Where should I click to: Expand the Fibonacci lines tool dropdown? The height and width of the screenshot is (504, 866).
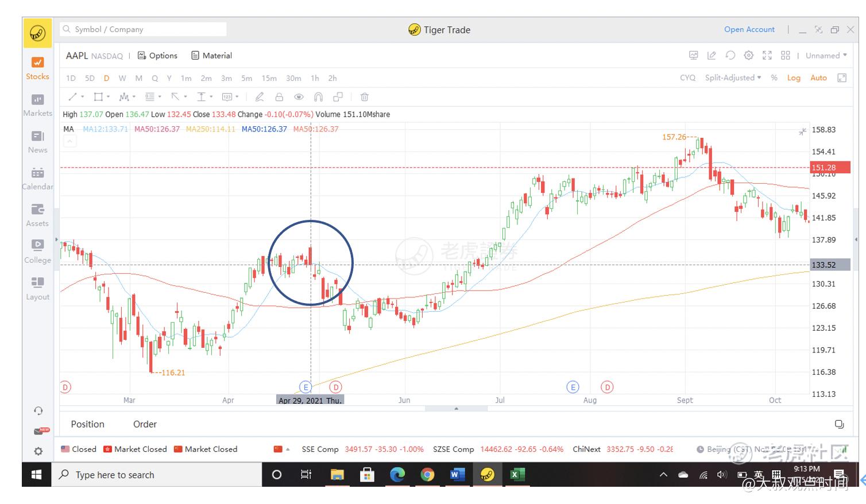[160, 97]
